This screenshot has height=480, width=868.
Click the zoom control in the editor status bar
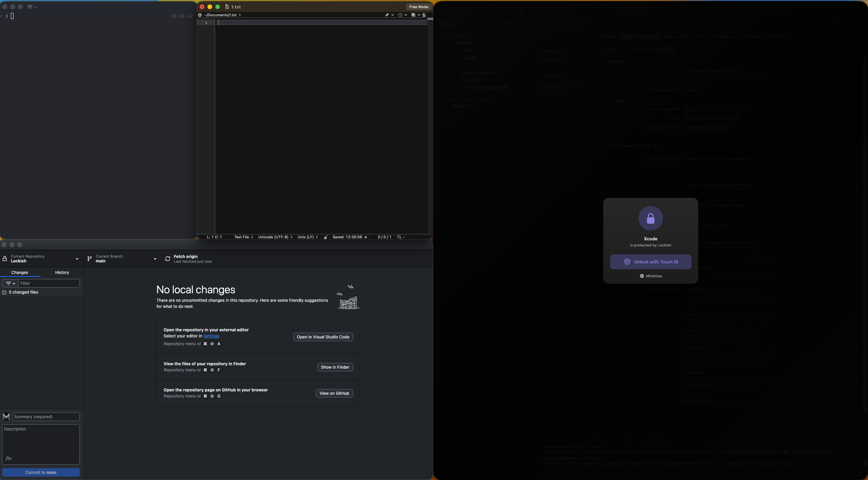coord(400,237)
